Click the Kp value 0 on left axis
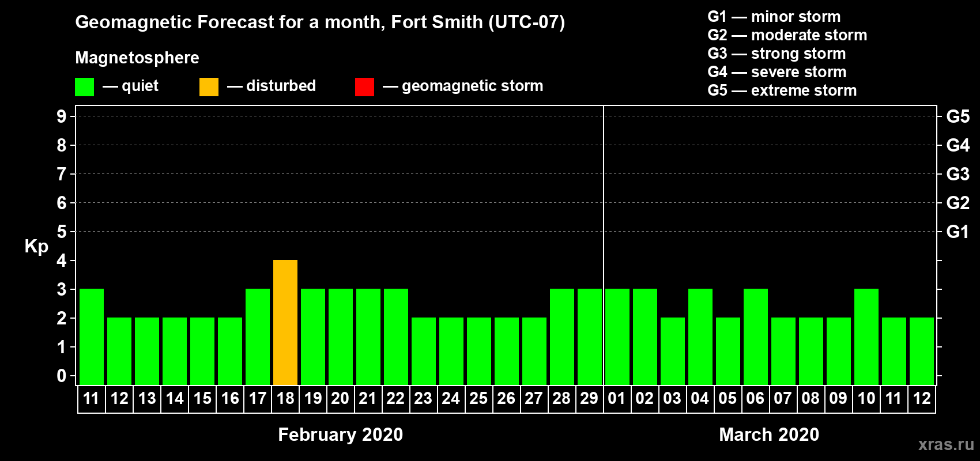This screenshot has width=980, height=461. (x=61, y=376)
